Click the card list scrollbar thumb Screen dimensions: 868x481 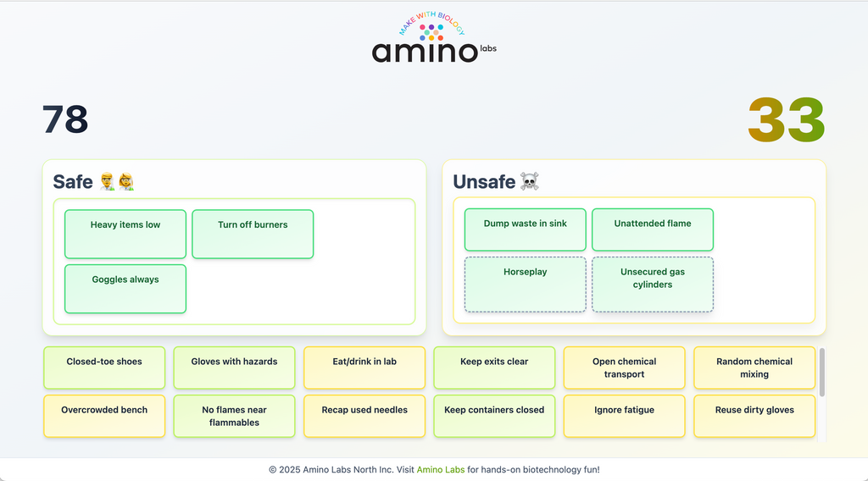(x=822, y=372)
